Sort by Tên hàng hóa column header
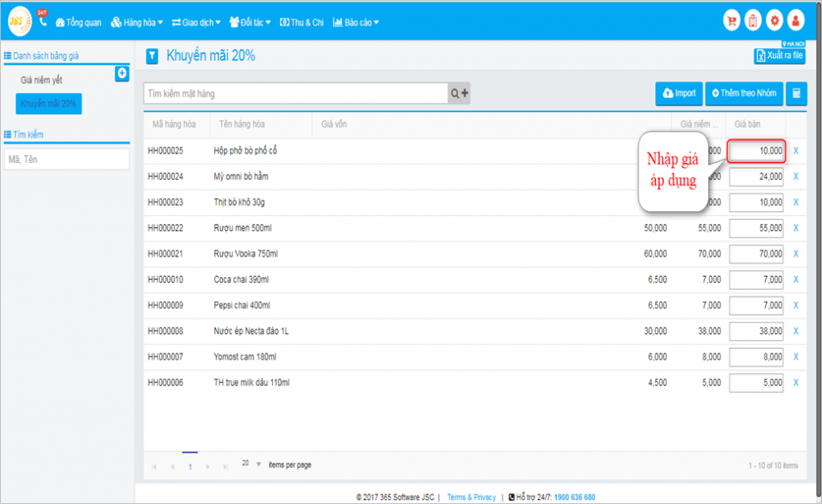822x504 pixels. (242, 124)
